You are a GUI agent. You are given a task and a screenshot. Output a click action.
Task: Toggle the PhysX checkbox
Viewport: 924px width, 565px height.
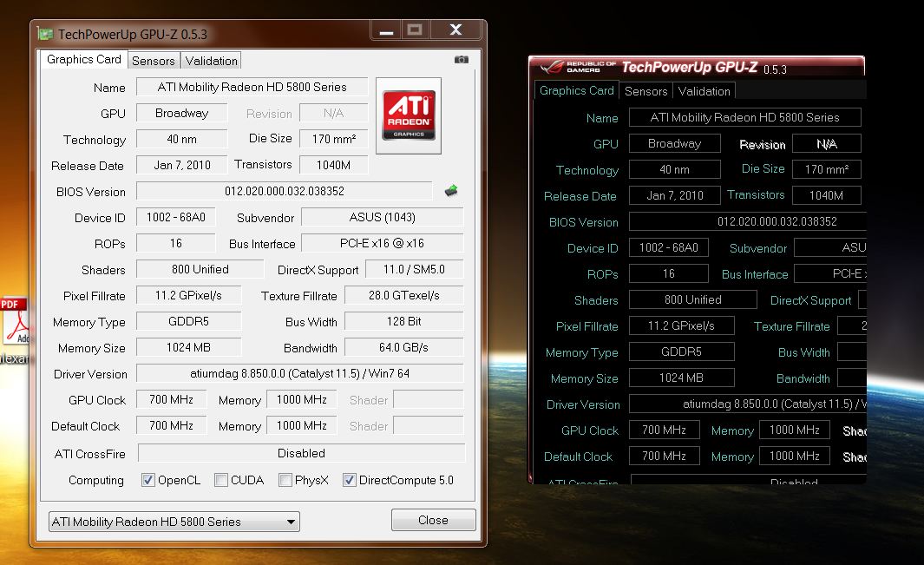tap(285, 480)
